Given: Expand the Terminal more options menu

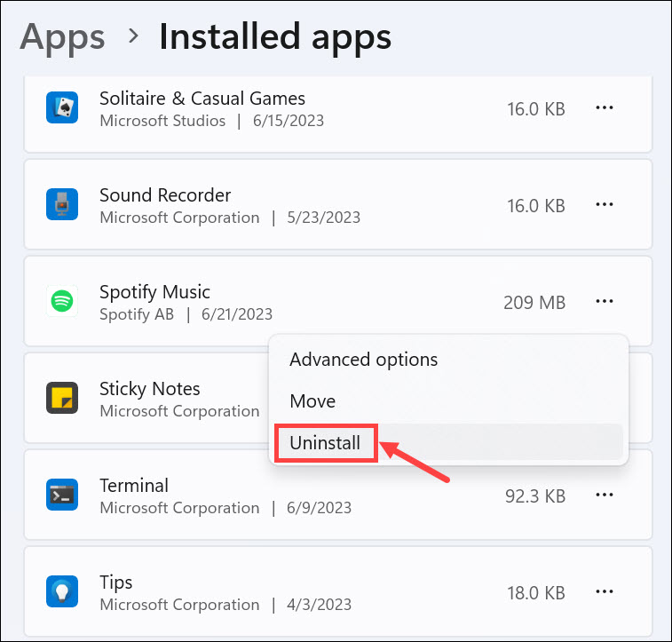Looking at the screenshot, I should pos(605,495).
